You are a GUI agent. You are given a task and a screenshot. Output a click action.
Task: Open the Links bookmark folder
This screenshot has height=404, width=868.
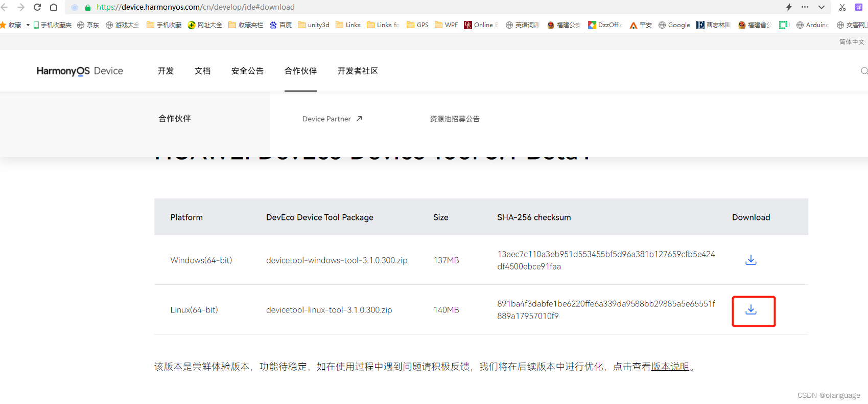click(348, 25)
